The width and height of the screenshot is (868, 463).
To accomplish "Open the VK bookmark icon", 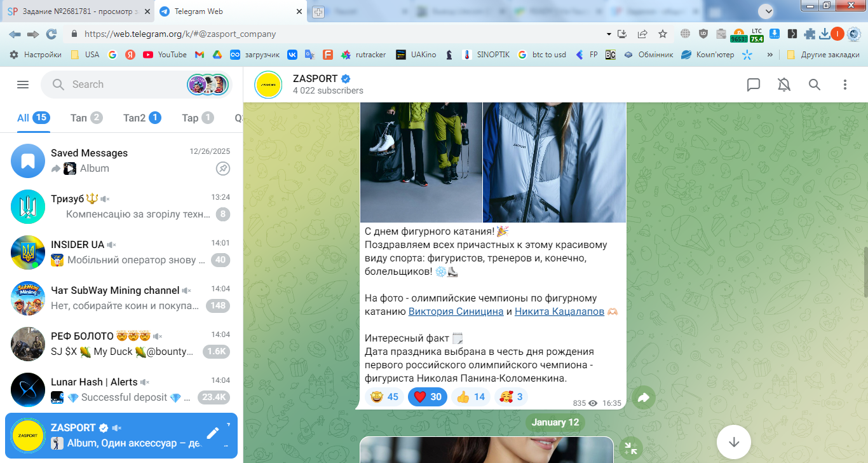I will (x=292, y=55).
